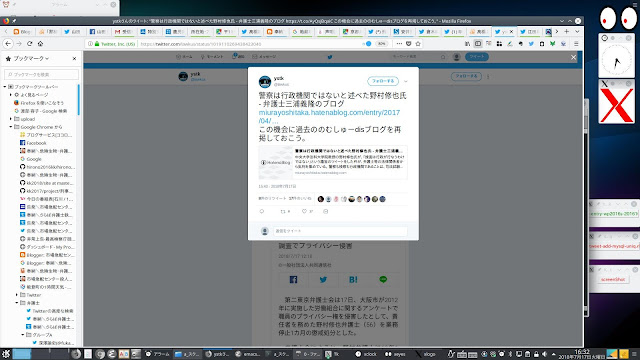This screenshot has width=640, height=360.
Task: Reload the current page
Action: click(x=29, y=44)
